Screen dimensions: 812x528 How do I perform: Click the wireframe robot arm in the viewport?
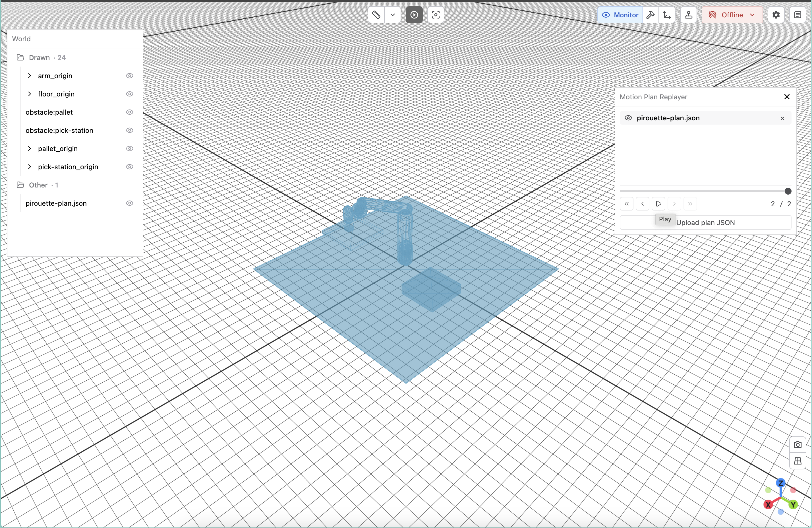point(405,232)
